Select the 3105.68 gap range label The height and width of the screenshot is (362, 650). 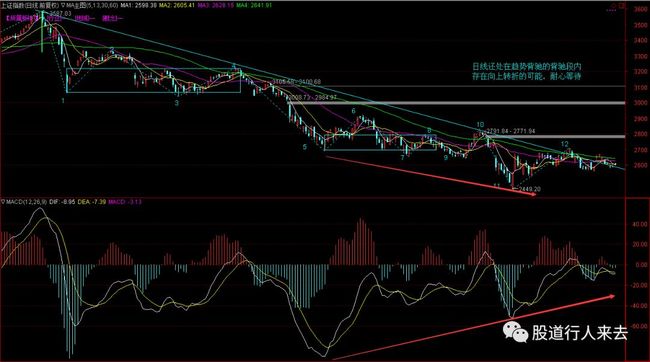[297, 82]
